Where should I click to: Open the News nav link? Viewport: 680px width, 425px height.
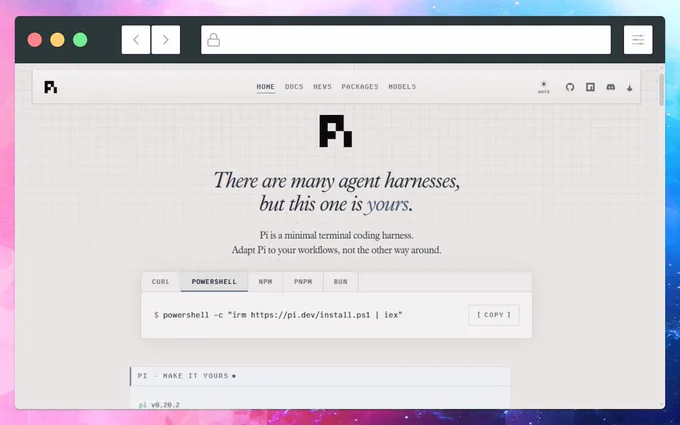322,87
